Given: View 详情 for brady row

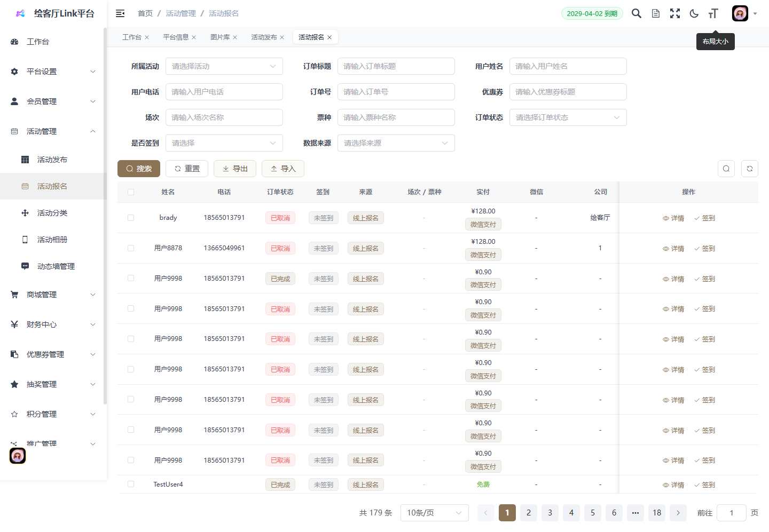Looking at the screenshot, I should (x=673, y=218).
